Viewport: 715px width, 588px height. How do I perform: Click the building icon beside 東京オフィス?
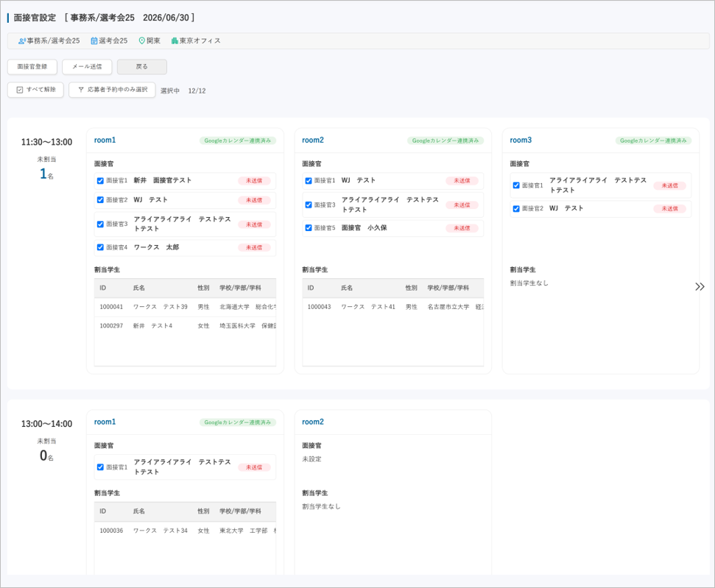[175, 41]
